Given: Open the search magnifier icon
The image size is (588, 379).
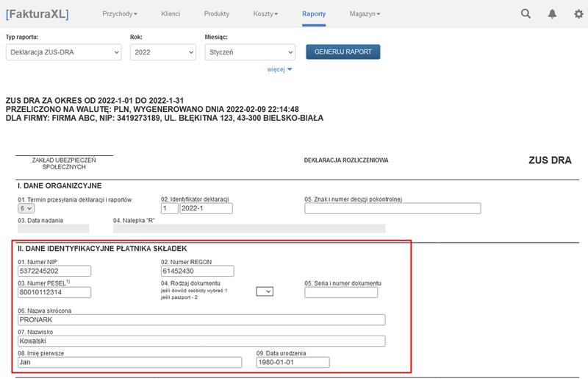Looking at the screenshot, I should [x=526, y=14].
